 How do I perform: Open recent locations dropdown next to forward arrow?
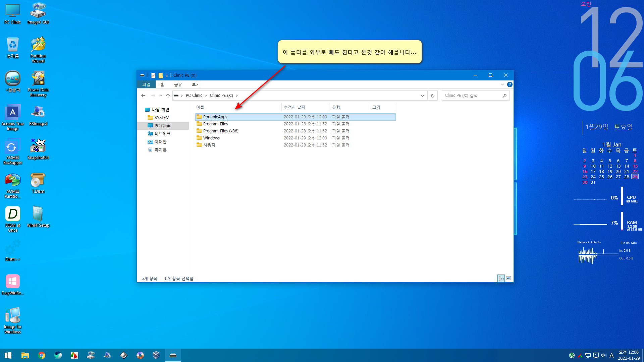tap(161, 96)
